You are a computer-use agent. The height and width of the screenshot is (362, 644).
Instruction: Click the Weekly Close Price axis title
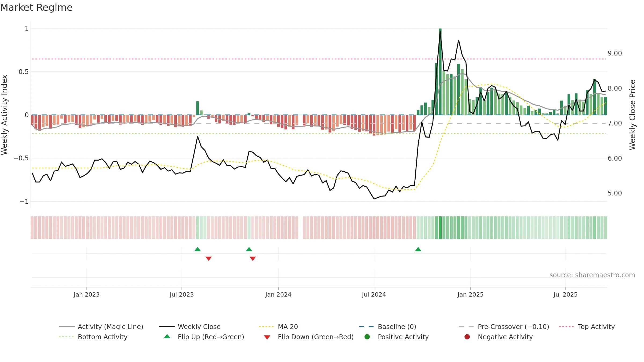click(632, 115)
